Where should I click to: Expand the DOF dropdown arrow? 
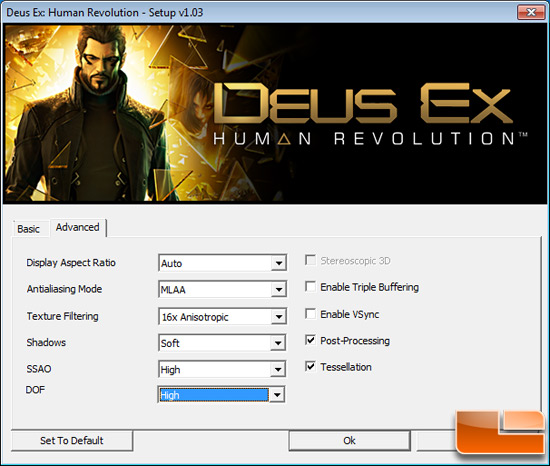coord(277,395)
